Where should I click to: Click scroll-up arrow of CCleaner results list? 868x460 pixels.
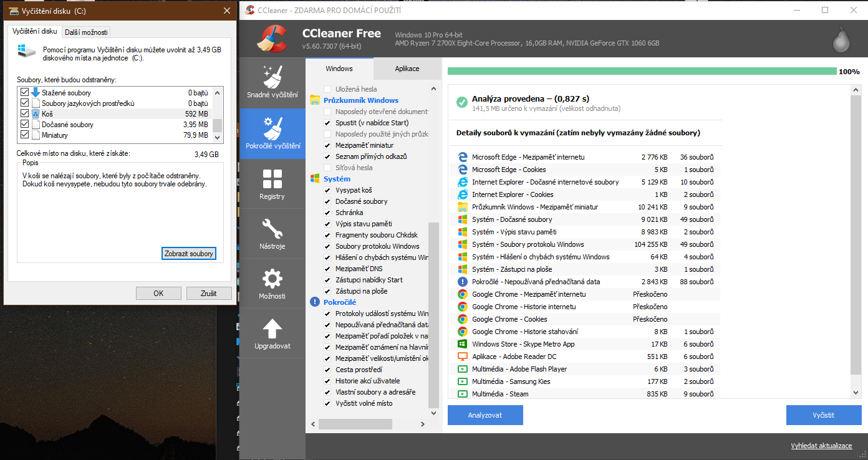[x=856, y=90]
